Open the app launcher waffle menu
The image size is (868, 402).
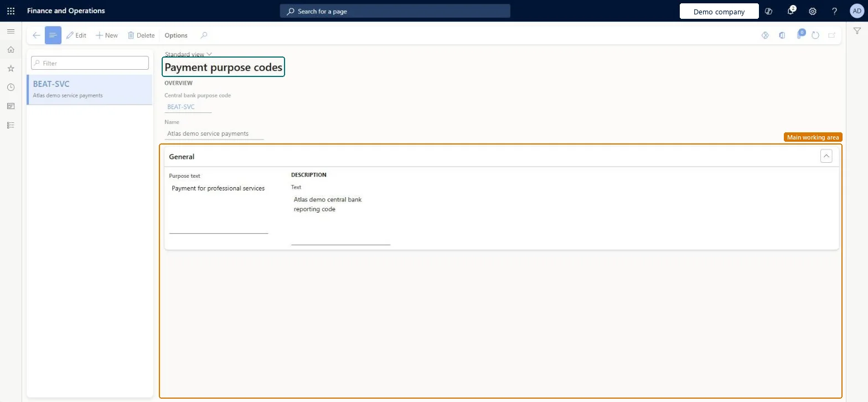pyautogui.click(x=11, y=11)
